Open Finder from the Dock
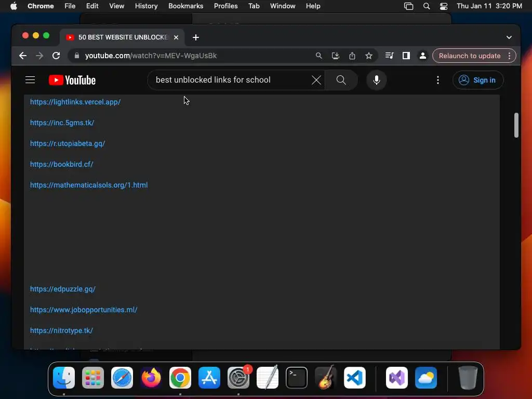The height and width of the screenshot is (399, 532). (64, 377)
